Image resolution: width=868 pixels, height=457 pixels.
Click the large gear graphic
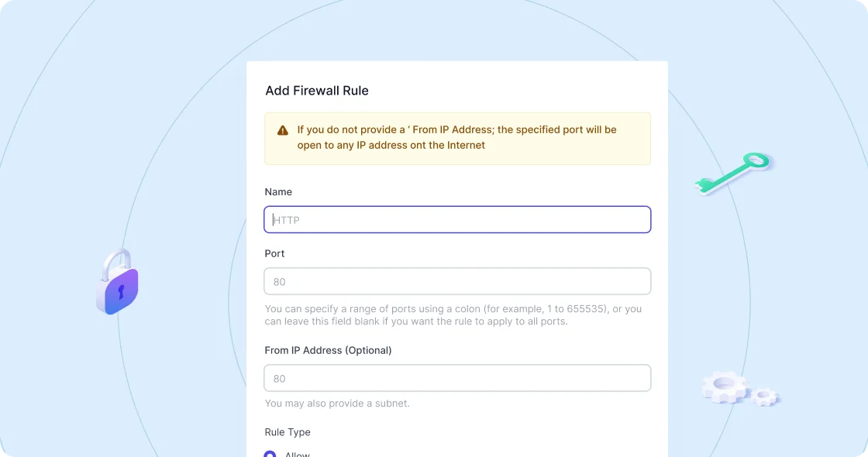click(x=725, y=387)
